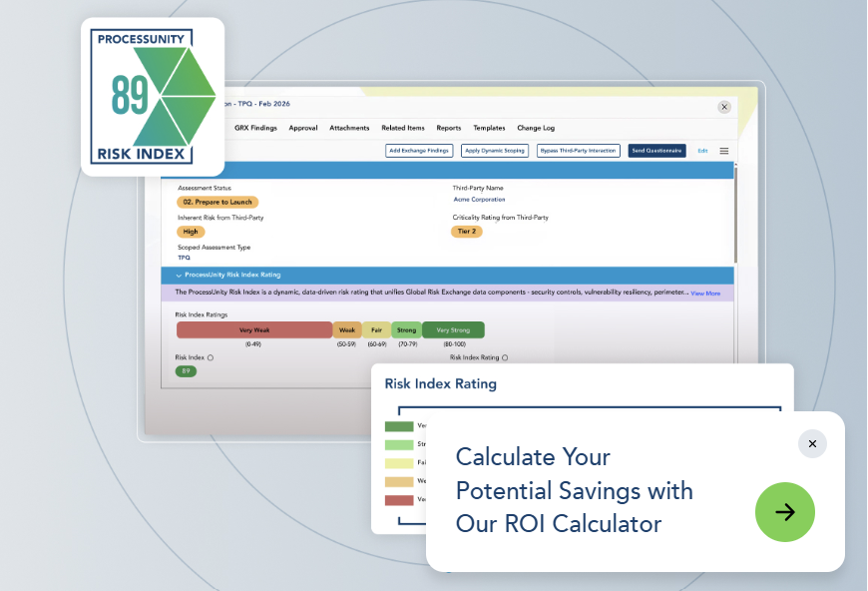
Task: Open the Acme Corporation link
Action: coord(479,200)
